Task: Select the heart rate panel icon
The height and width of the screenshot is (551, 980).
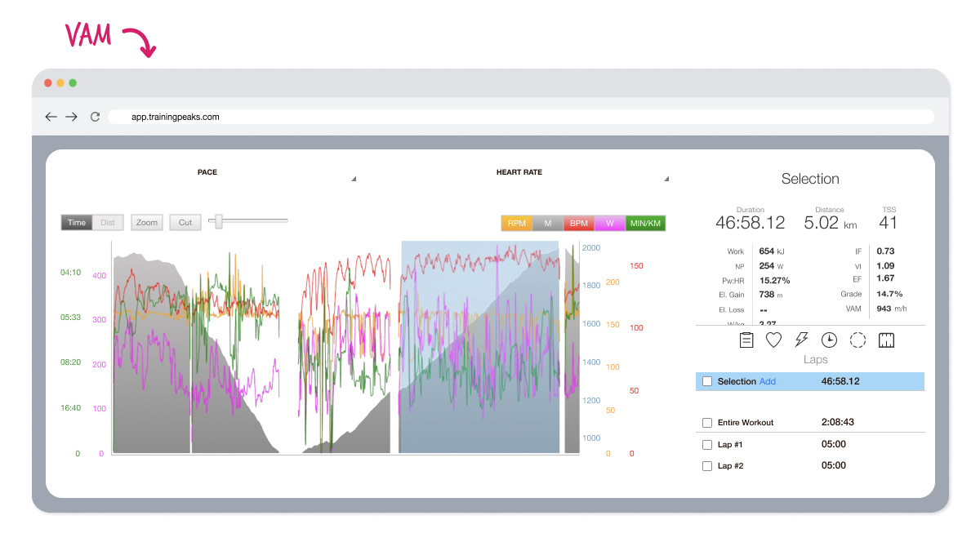Action: (773, 340)
